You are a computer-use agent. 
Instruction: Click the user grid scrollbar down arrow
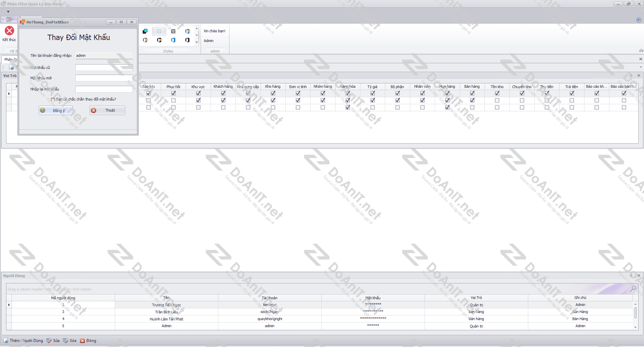tap(635, 327)
